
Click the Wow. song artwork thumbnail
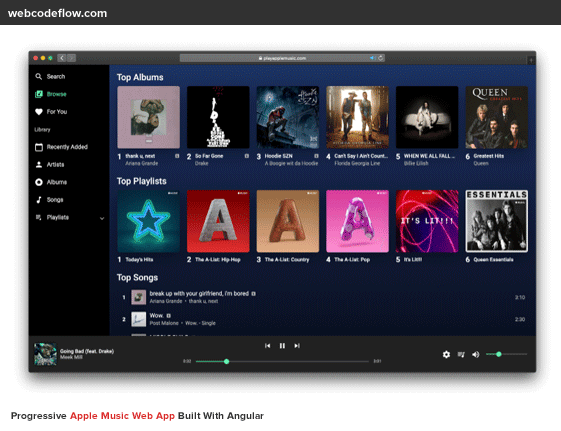coord(138,319)
